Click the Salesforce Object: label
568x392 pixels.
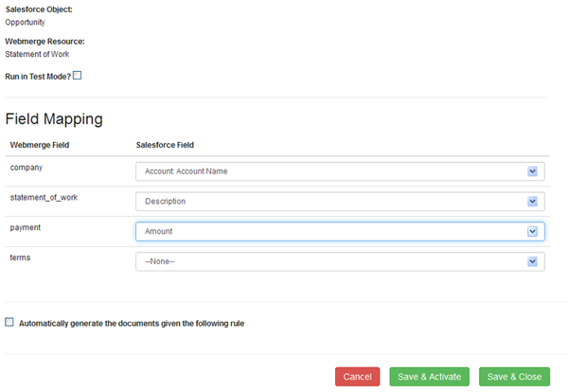pos(39,9)
